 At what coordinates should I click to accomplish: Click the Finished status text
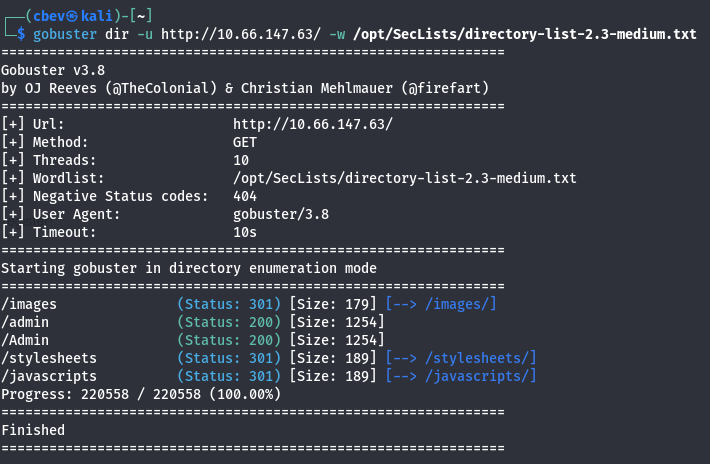tap(34, 430)
